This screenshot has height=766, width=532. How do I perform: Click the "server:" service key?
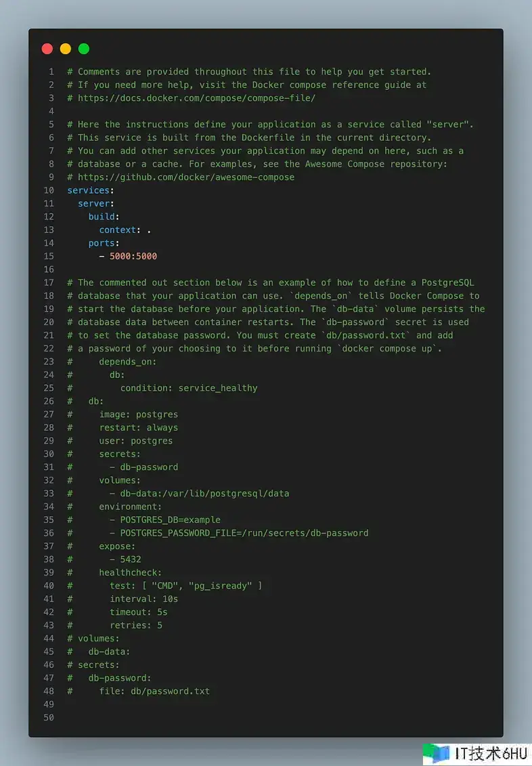pyautogui.click(x=96, y=204)
